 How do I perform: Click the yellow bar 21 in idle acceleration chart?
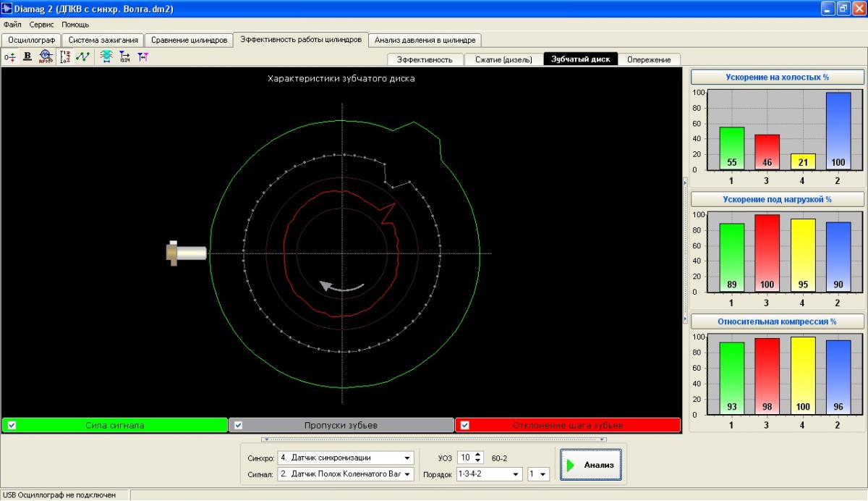[802, 161]
